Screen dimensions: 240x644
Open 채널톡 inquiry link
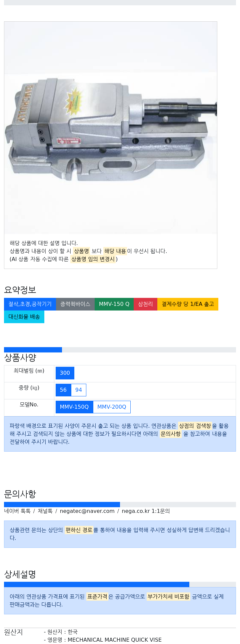tap(45, 511)
